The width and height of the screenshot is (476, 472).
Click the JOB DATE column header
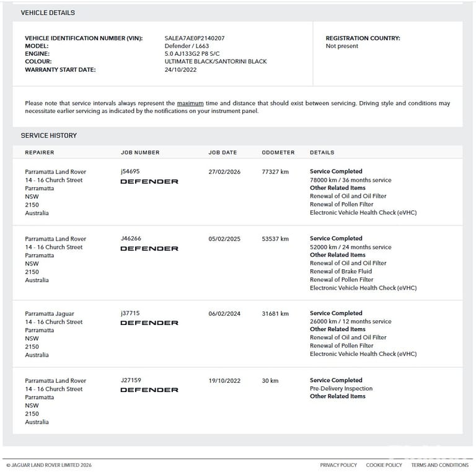(223, 153)
